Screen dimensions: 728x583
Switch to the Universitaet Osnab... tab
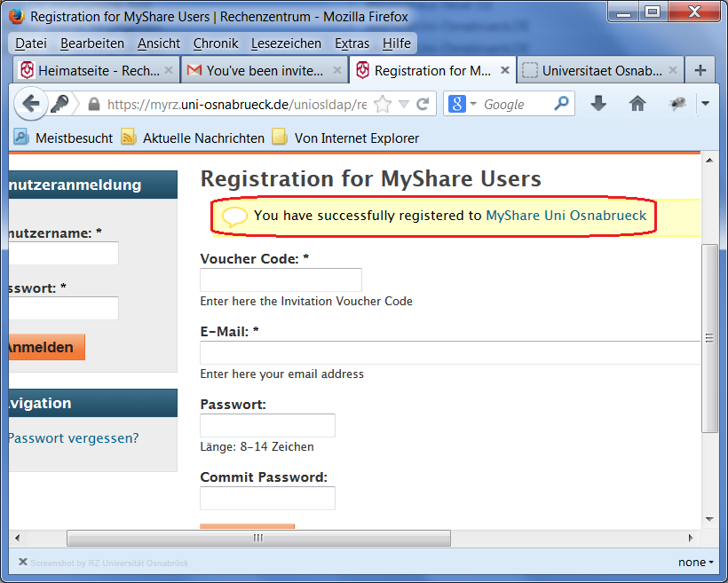pyautogui.click(x=600, y=71)
